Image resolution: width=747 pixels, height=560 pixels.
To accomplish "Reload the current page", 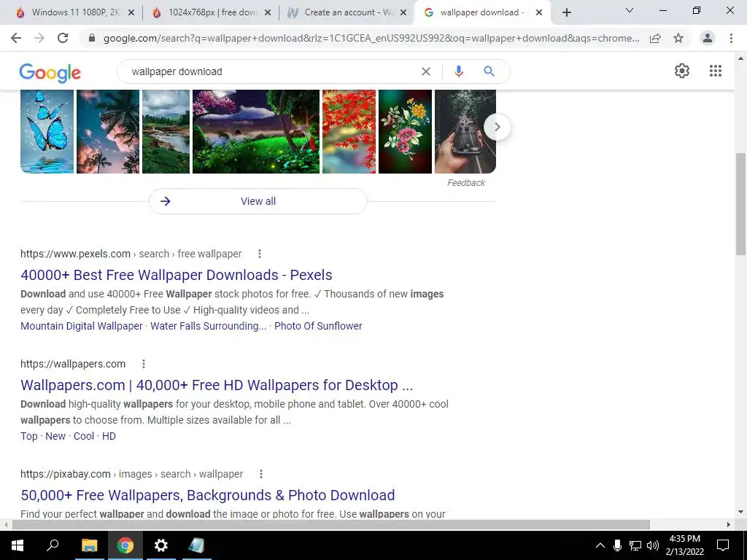I will coord(63,38).
